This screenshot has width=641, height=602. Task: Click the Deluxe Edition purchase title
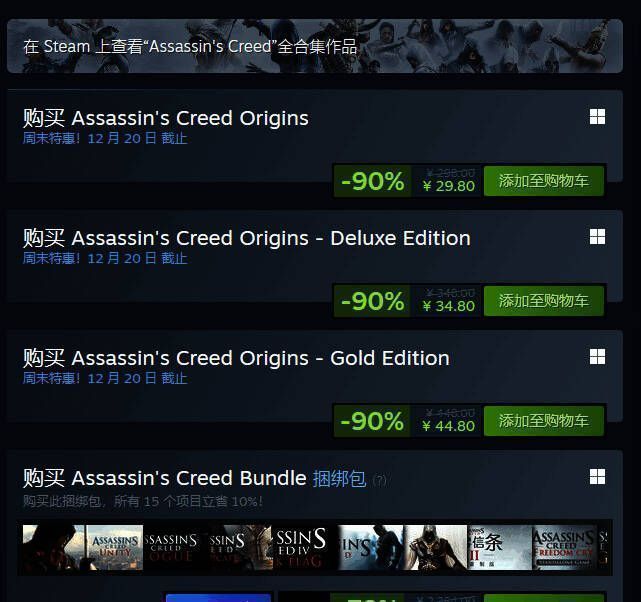click(x=246, y=238)
